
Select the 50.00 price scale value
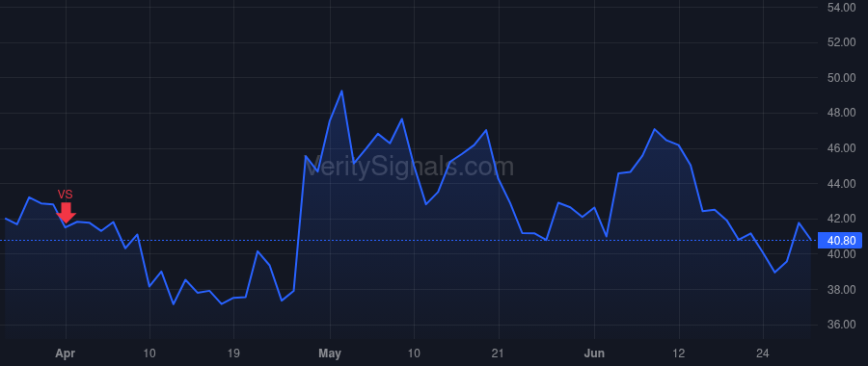click(x=840, y=78)
